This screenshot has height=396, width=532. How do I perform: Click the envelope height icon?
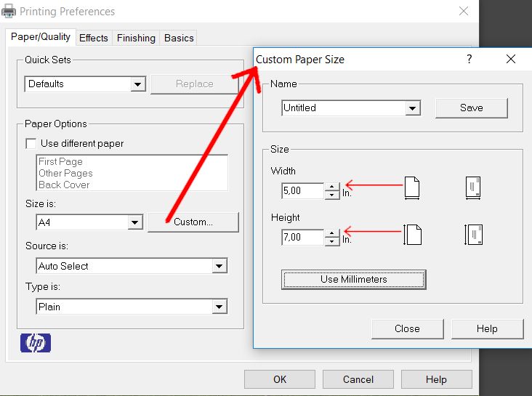[x=473, y=235]
